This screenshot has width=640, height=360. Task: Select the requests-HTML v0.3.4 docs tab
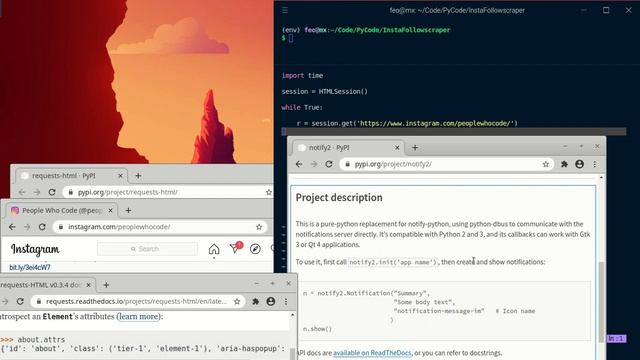pyautogui.click(x=47, y=285)
